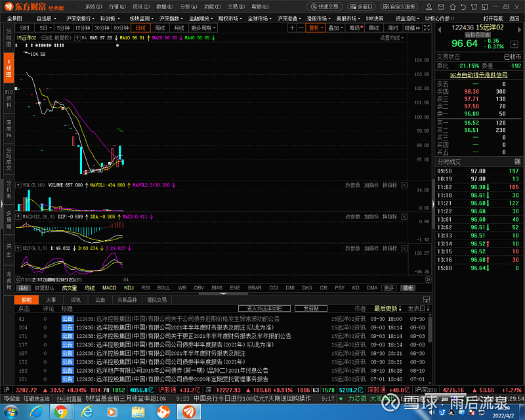Screen dimensions: 525x420
Task: Open the 快速交易 quick trade button
Action: pos(324,7)
